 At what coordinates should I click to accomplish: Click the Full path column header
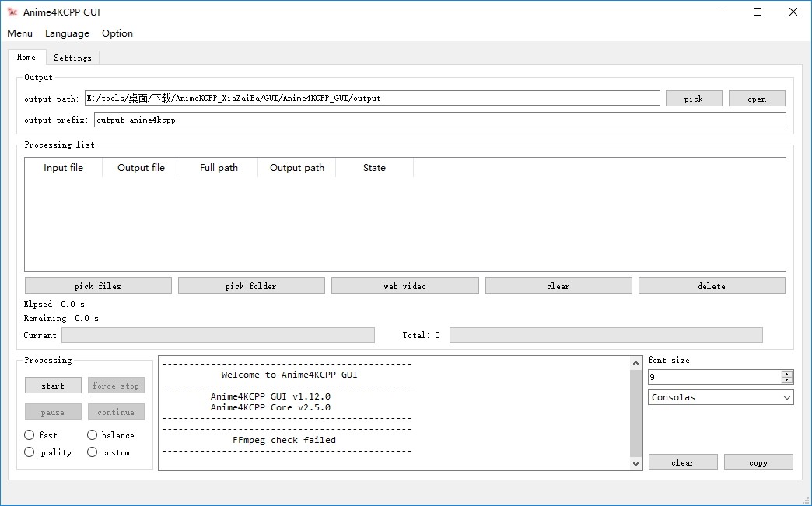pyautogui.click(x=219, y=168)
